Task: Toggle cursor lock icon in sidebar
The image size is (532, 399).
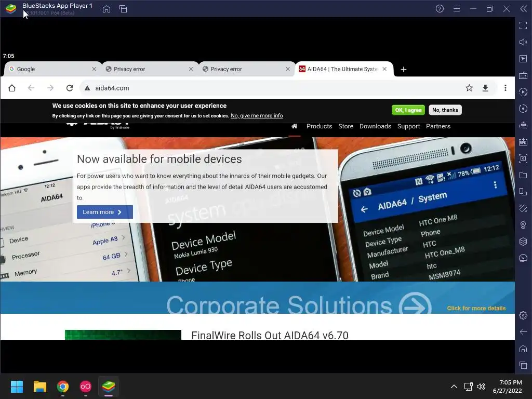Action: [x=523, y=59]
